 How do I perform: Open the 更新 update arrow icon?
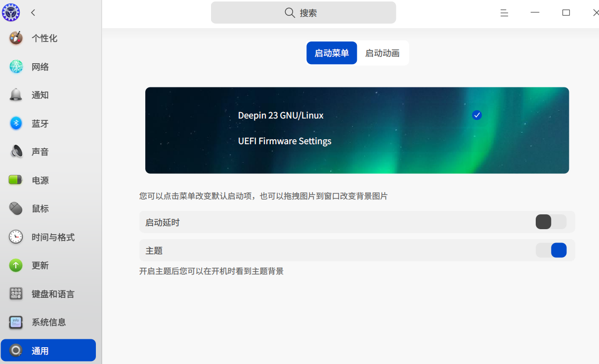16,265
